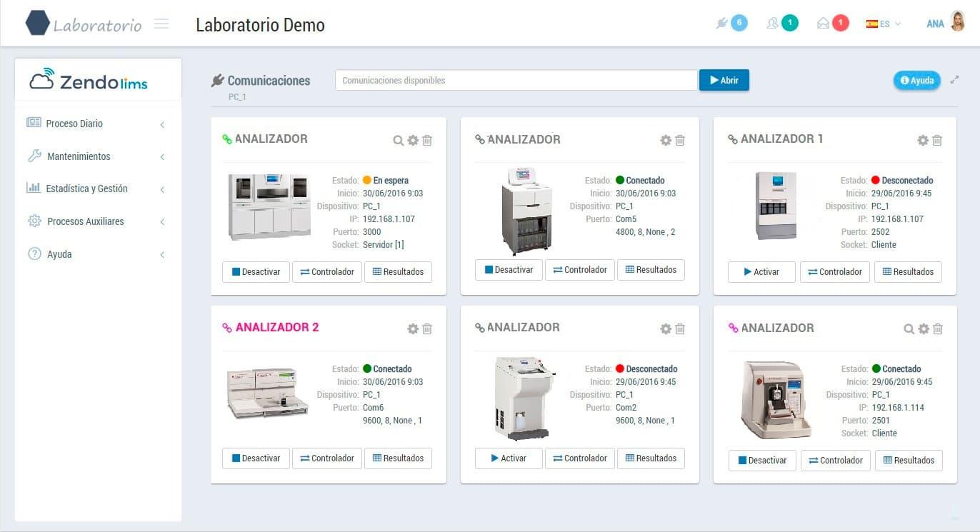Click the ANA user avatar photo
980x532 pixels.
958,23
